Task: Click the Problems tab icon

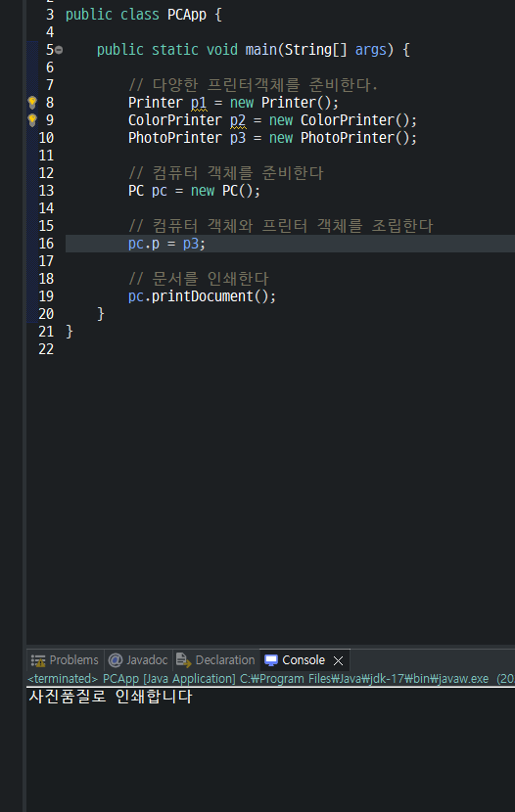Action: tap(38, 660)
